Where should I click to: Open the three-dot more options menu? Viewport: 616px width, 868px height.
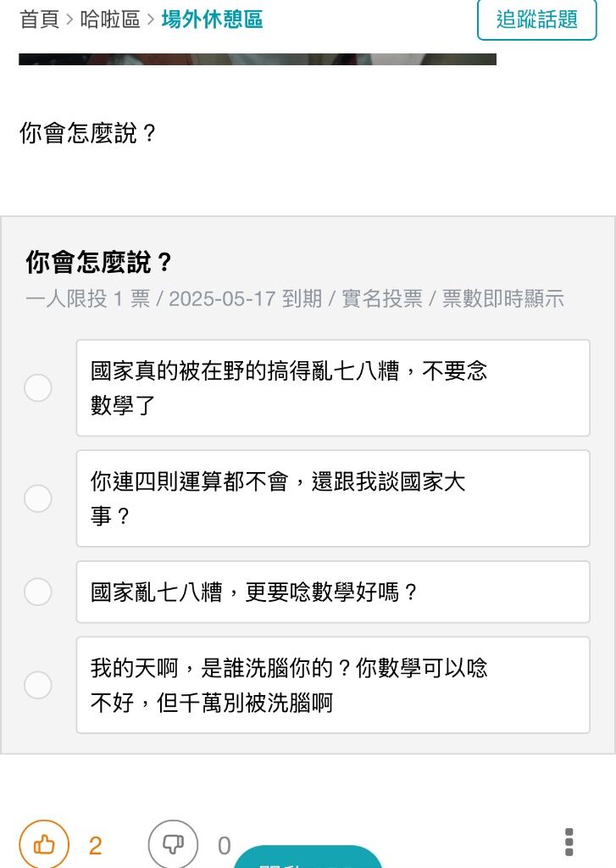569,842
